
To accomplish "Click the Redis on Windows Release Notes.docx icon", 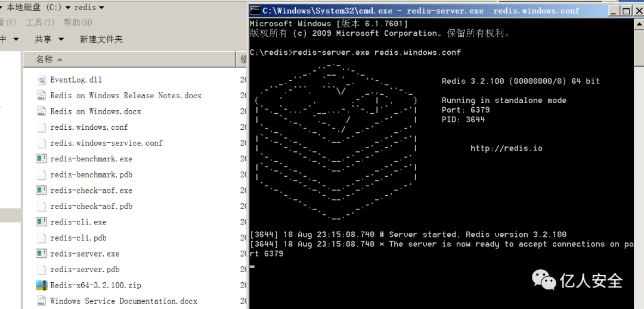I will [41, 95].
